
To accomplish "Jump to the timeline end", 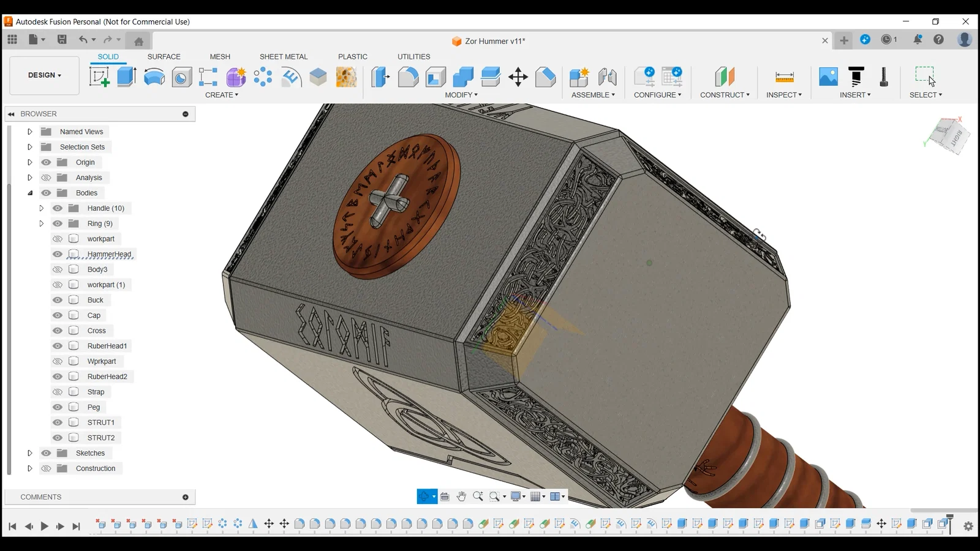I will 76,526.
